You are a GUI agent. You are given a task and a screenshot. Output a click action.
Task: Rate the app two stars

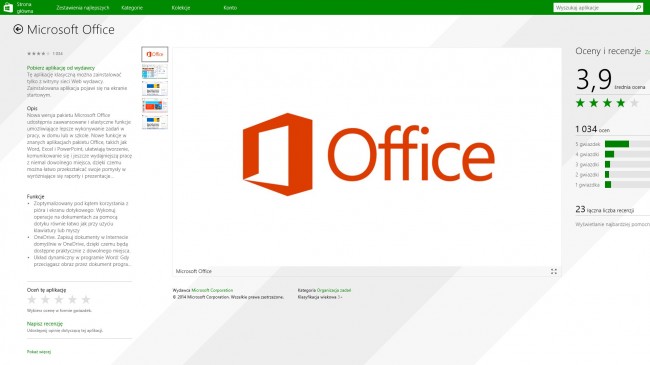coord(45,299)
